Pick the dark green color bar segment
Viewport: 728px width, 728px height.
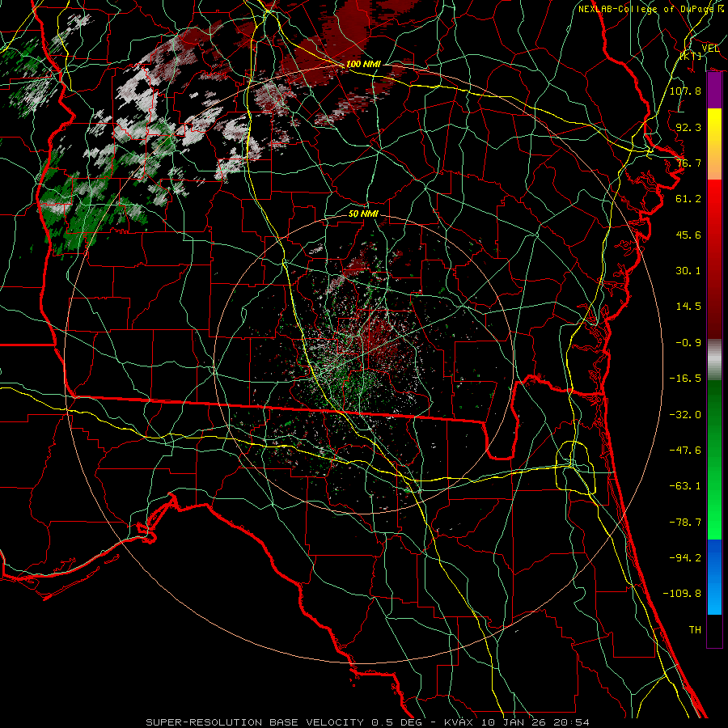pyautogui.click(x=714, y=418)
